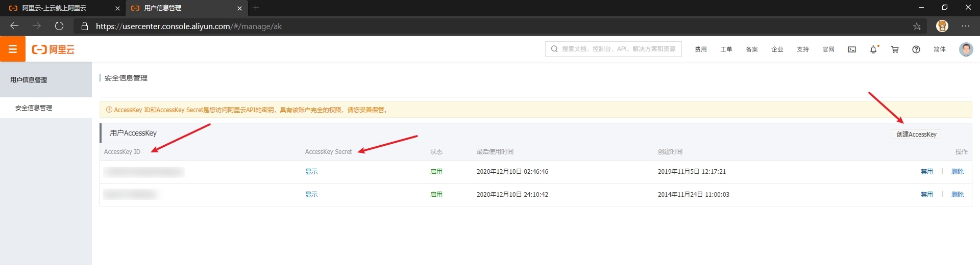Click 启用 status in the 2019 row
The height and width of the screenshot is (265, 980).
coord(436,172)
